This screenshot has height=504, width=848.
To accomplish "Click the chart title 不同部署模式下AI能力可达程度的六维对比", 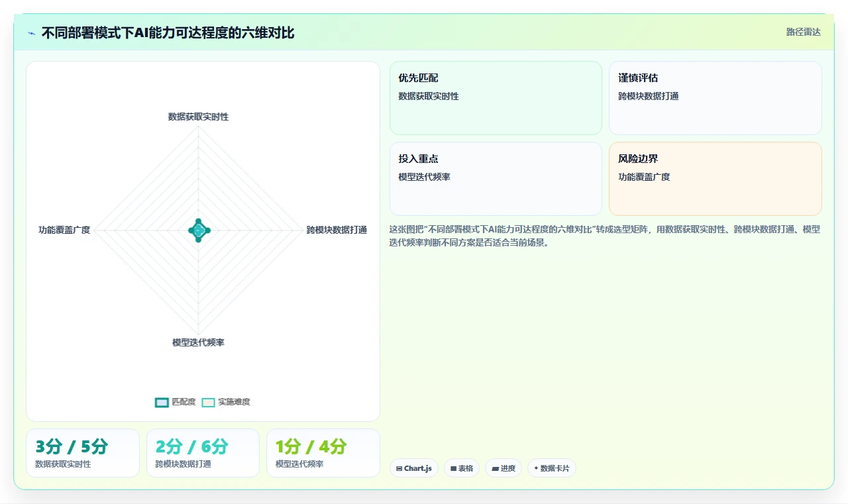I will [168, 32].
